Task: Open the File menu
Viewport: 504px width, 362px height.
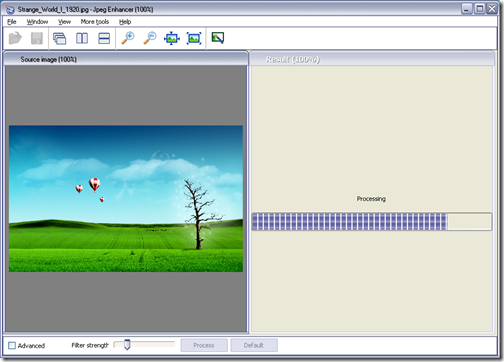Action: click(12, 22)
